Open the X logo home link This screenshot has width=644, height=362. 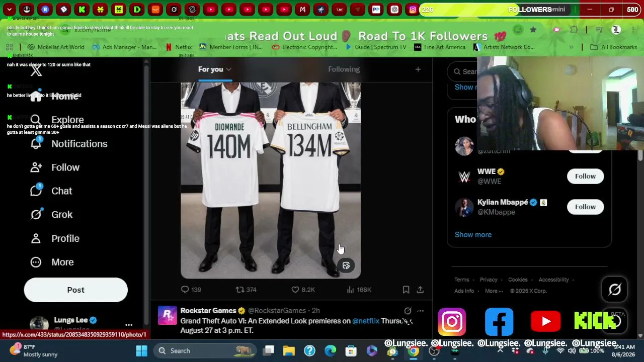coord(36,71)
